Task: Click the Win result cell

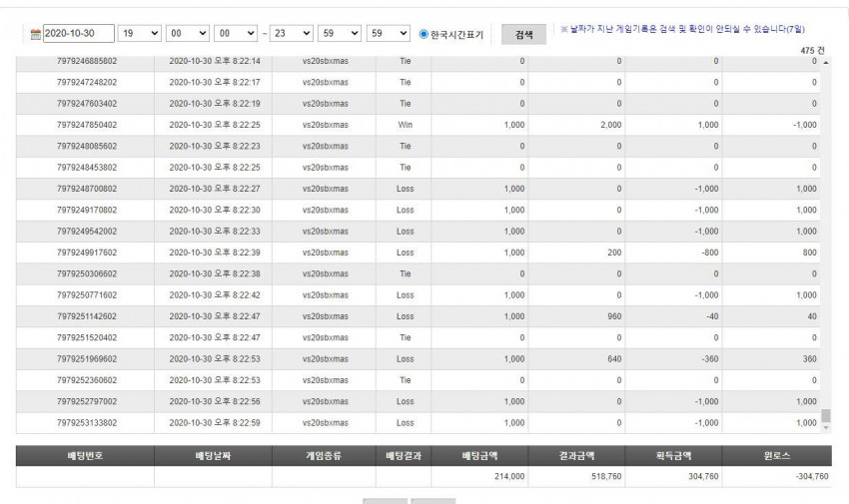Action: (x=405, y=125)
